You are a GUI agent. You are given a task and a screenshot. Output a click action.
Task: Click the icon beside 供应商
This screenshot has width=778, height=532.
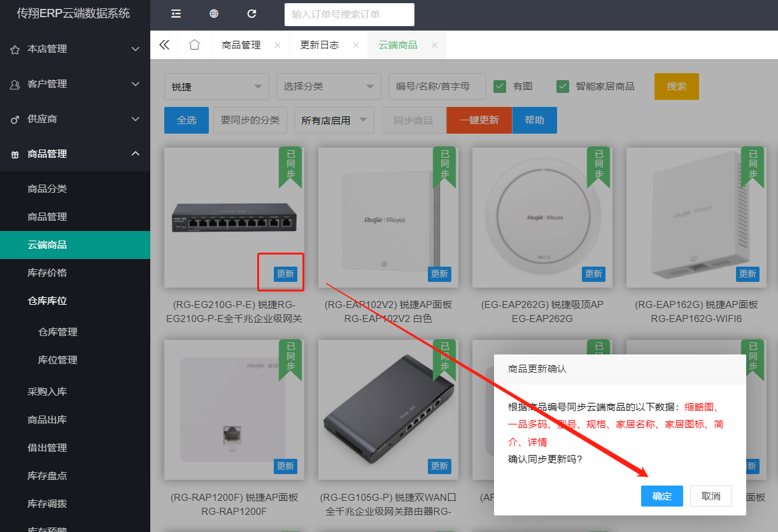pyautogui.click(x=15, y=120)
